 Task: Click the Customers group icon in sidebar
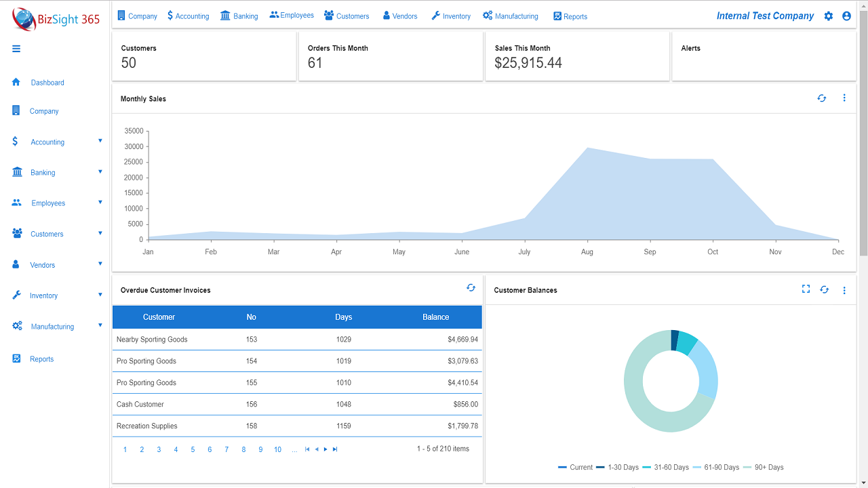[17, 233]
